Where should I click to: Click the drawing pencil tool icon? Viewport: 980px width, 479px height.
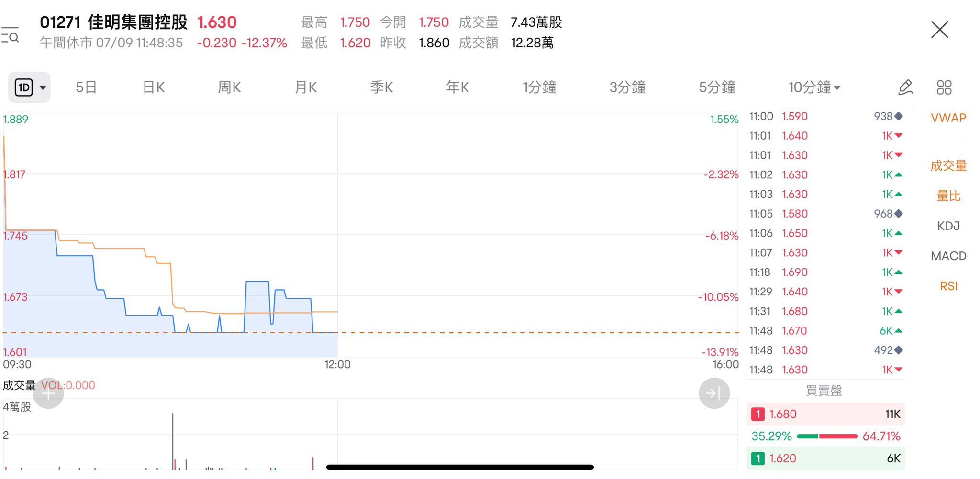905,87
